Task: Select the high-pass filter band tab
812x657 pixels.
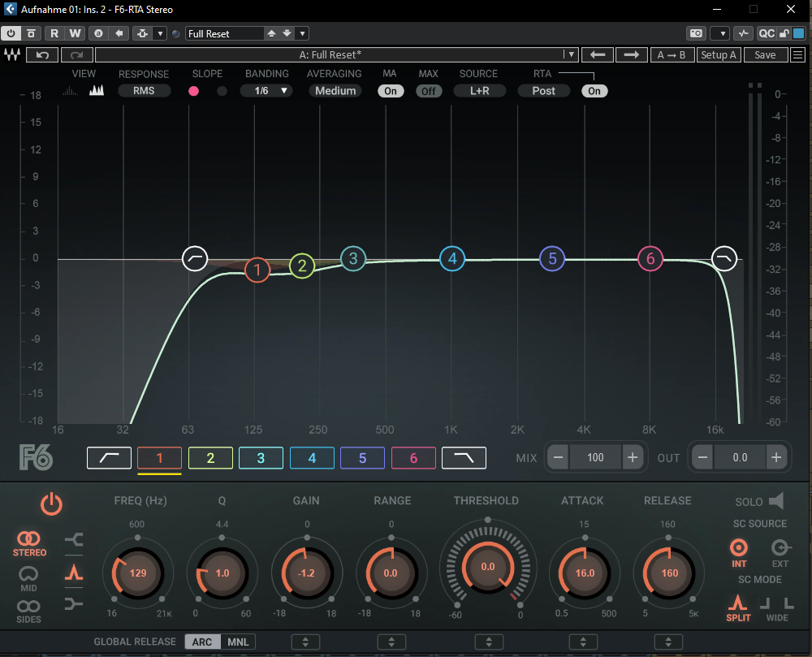Action: [109, 458]
